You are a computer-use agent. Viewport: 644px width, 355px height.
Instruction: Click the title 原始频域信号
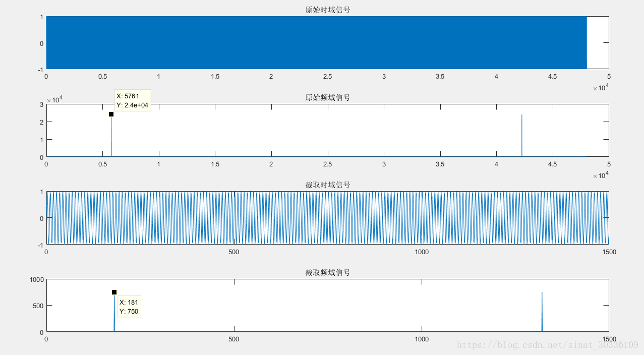pyautogui.click(x=327, y=98)
